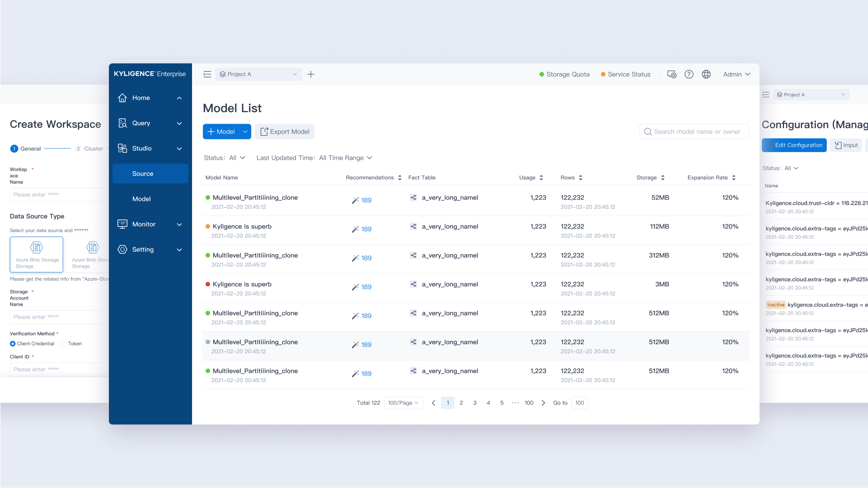Sort by Usage column arrows
This screenshot has height=488, width=868.
(541, 178)
